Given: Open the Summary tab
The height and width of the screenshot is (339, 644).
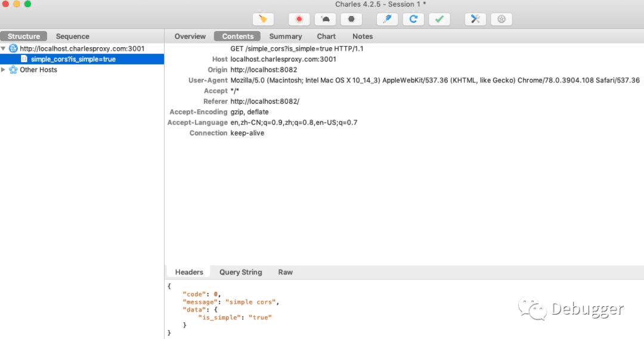Looking at the screenshot, I should [285, 36].
